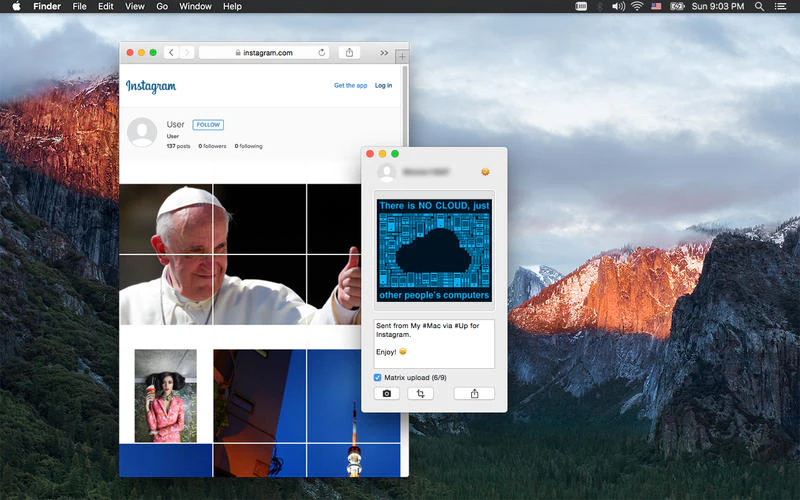Click the Wi-Fi status icon
The height and width of the screenshot is (500, 800).
point(637,6)
